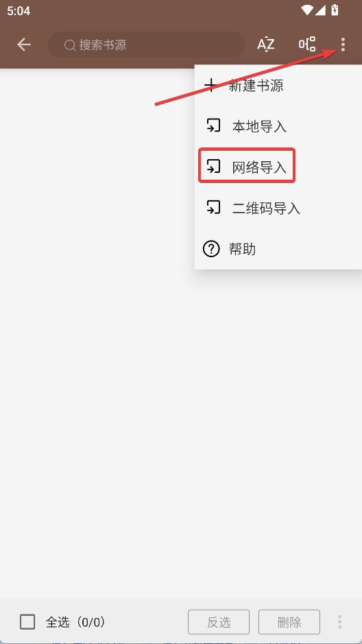Open the book source grouping menu

point(307,45)
